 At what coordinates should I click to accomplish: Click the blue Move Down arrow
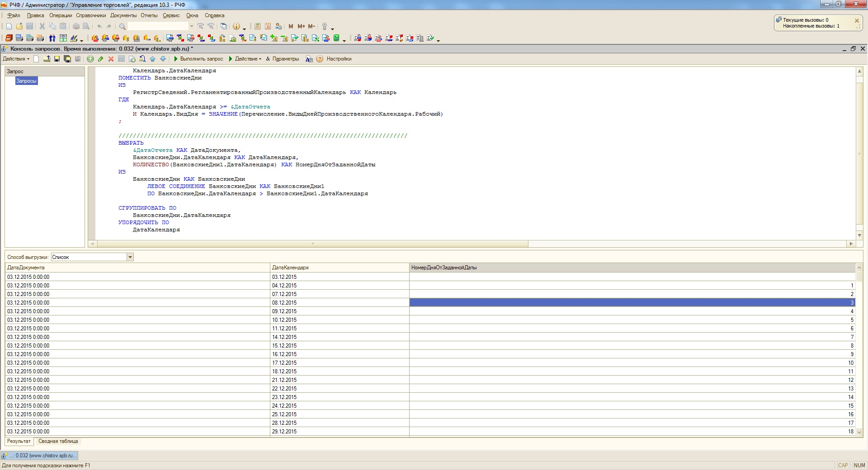tap(163, 59)
